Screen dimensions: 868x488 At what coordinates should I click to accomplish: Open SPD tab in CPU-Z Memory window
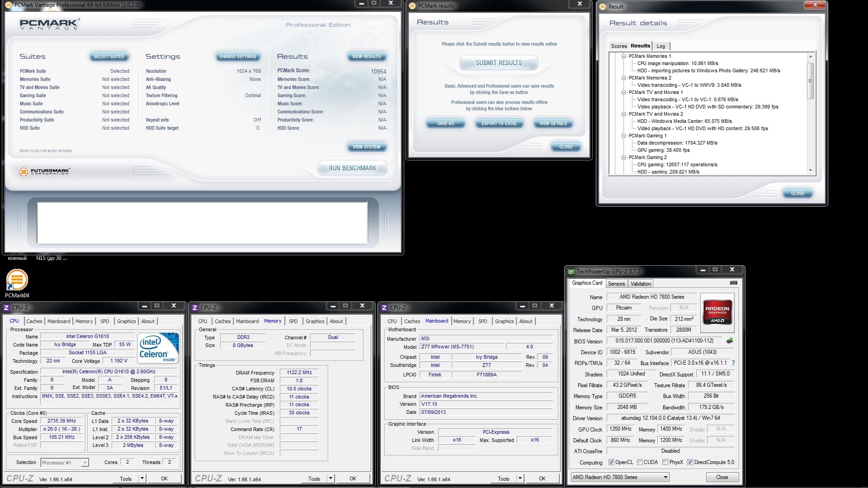(293, 321)
